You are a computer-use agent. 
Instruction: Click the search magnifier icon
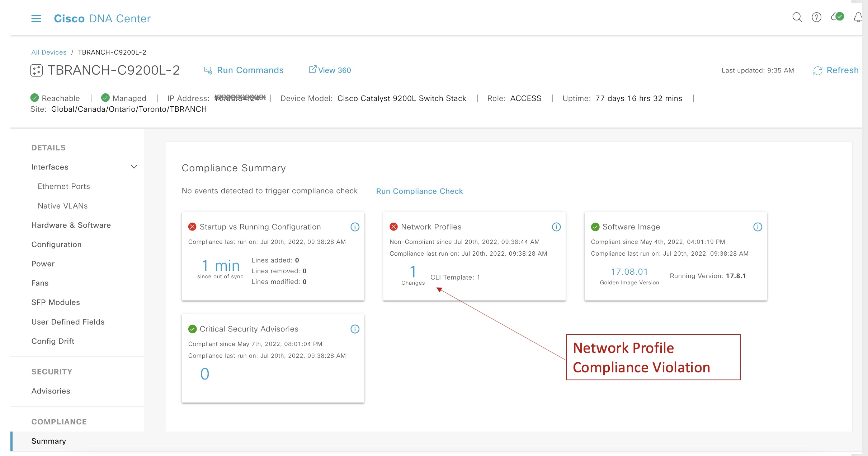[x=797, y=17]
